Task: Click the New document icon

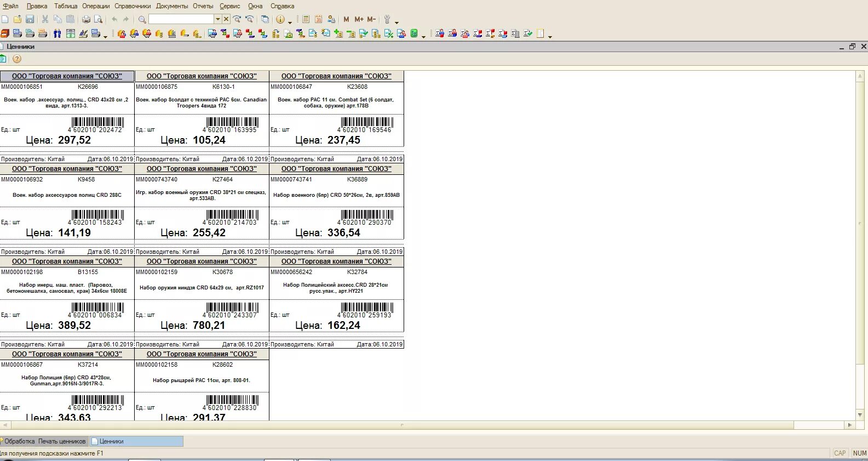Action: (5, 19)
